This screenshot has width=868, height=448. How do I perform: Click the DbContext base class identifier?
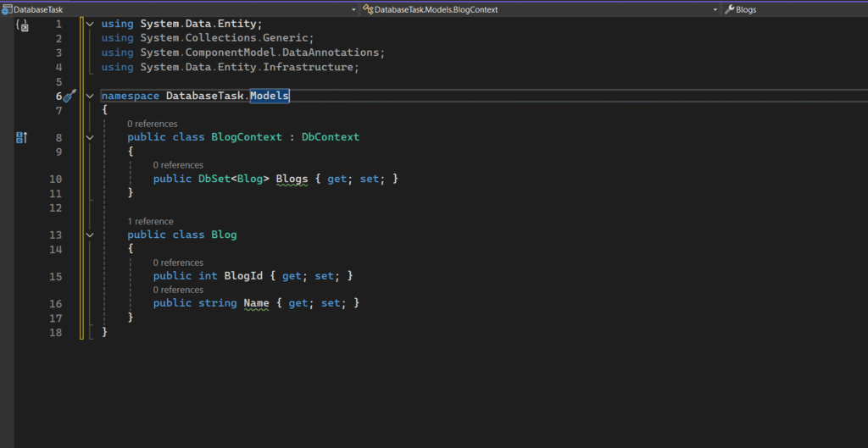[x=331, y=137]
